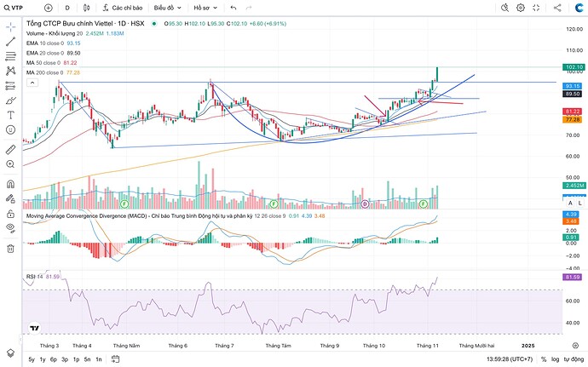Select the 1n date range
This screenshot has width=588, height=367.
(99, 359)
